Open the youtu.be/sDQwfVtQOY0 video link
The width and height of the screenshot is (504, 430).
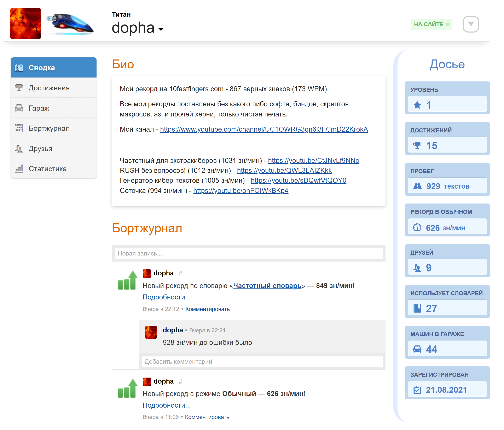pos(299,180)
